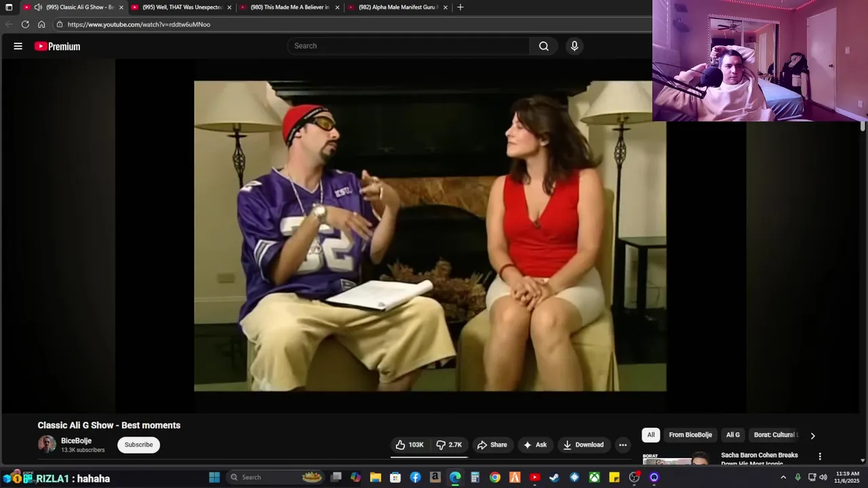Click system tray microphone indicator
This screenshot has width=868, height=488.
tap(797, 477)
